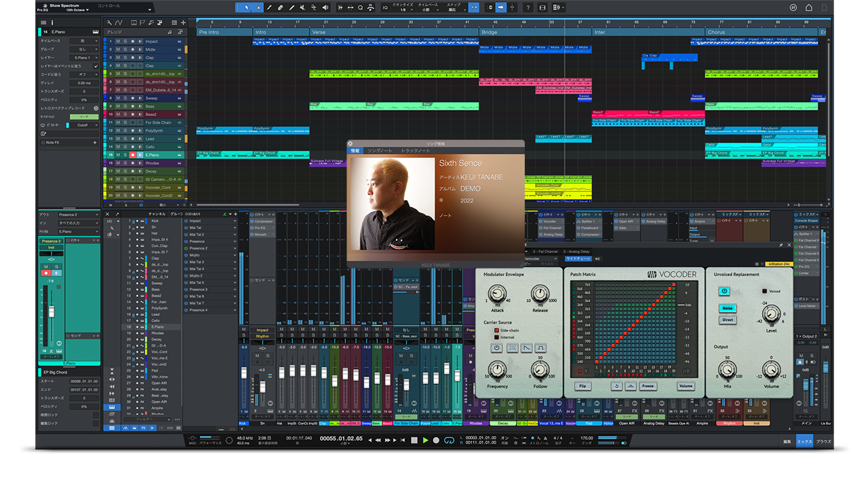This screenshot has height=489, width=868.
Task: Switch to the ソングノート tab
Action: pyautogui.click(x=379, y=151)
